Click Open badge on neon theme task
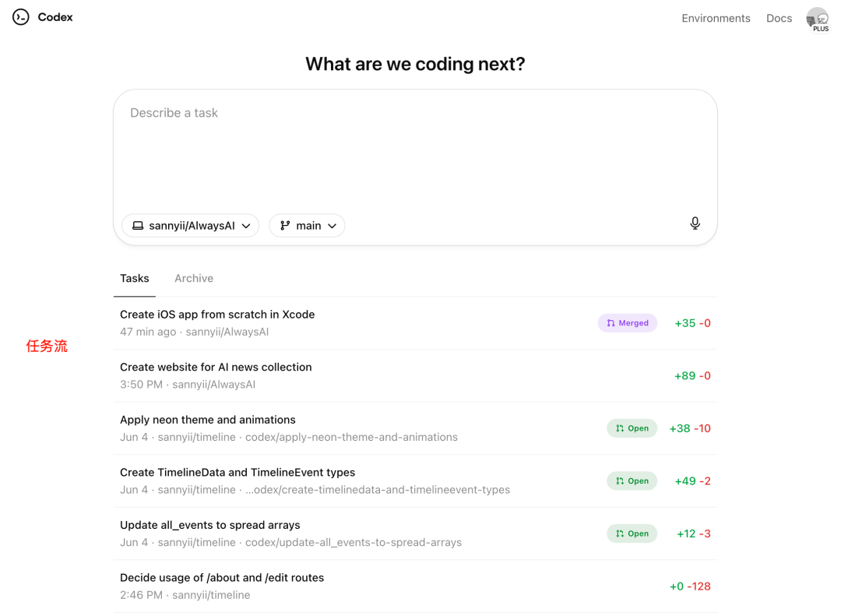 pos(632,428)
